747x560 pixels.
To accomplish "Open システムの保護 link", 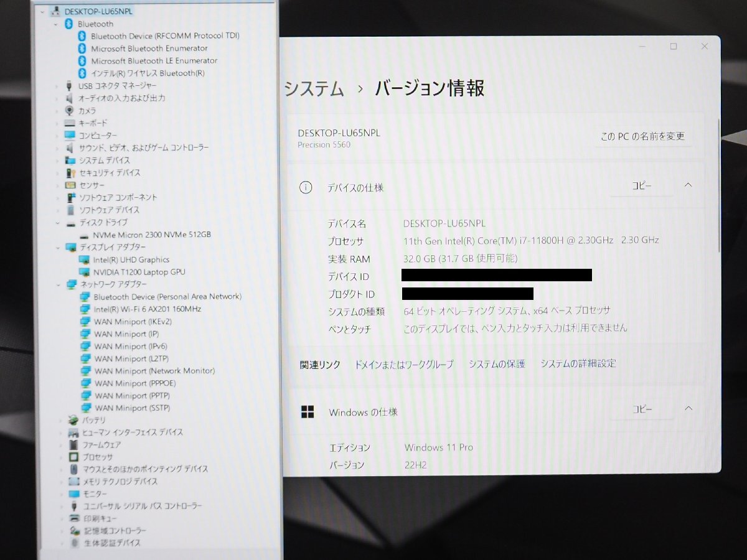I will 497,364.
